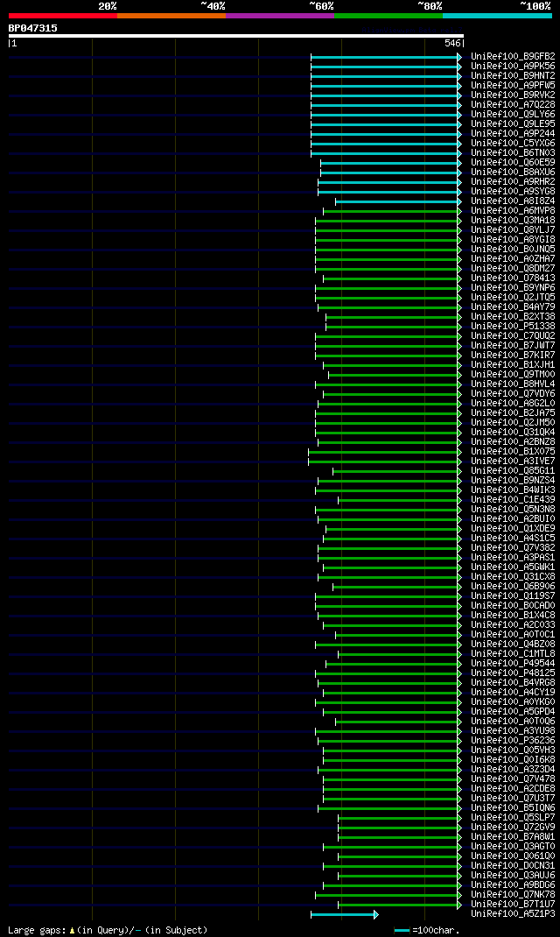Select the UniRef100_A5GWK1 label
Viewport: 560px width, 937px height.
pos(513,567)
